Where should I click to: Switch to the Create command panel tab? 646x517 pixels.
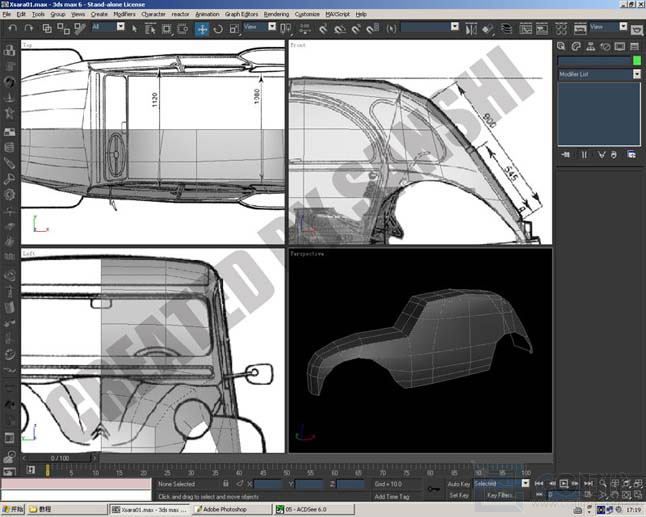(x=561, y=46)
